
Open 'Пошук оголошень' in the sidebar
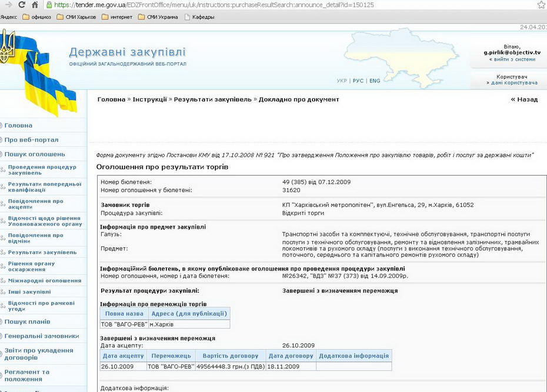tap(35, 154)
